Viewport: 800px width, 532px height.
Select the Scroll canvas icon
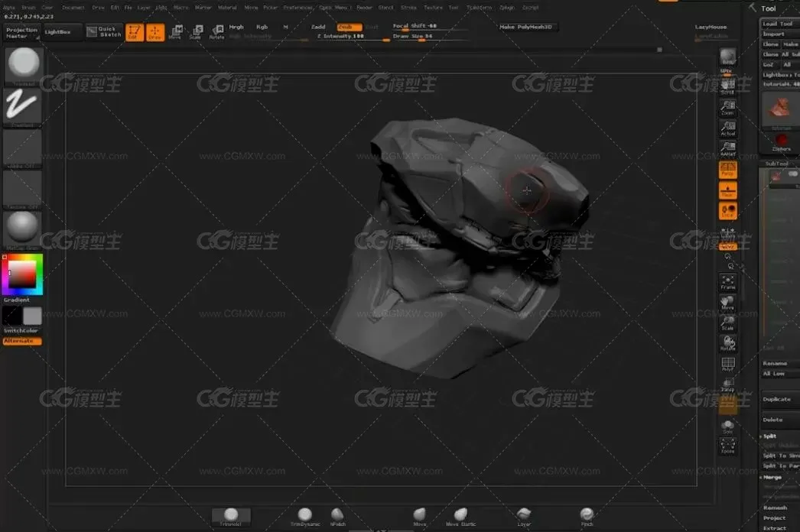point(727,88)
